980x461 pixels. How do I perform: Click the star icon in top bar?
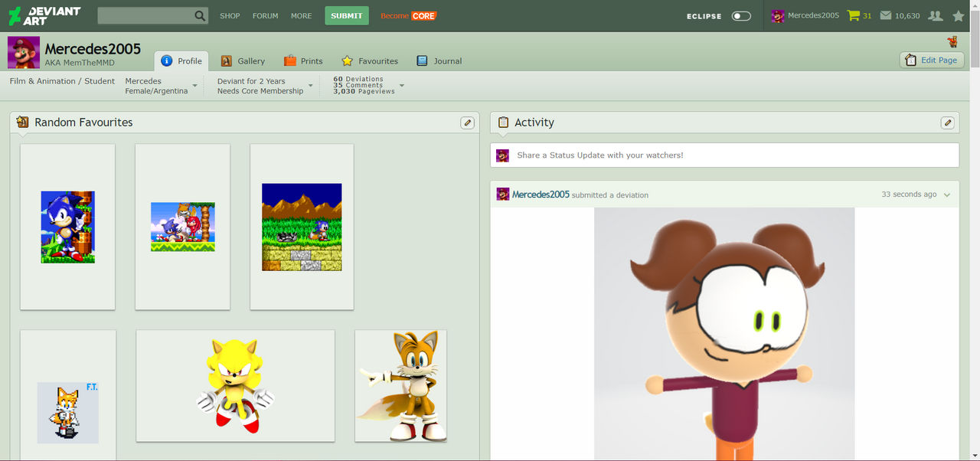coord(959,15)
